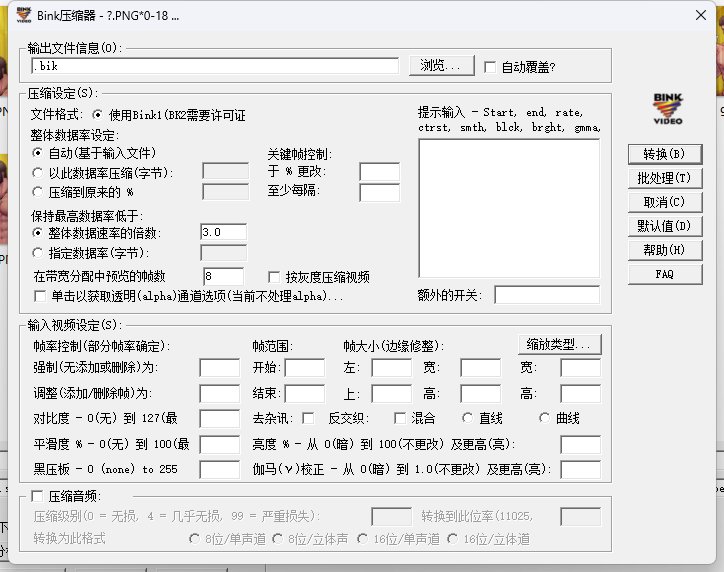Click the 默认值(D) button
Viewport: 724px width, 572px height.
(x=665, y=226)
